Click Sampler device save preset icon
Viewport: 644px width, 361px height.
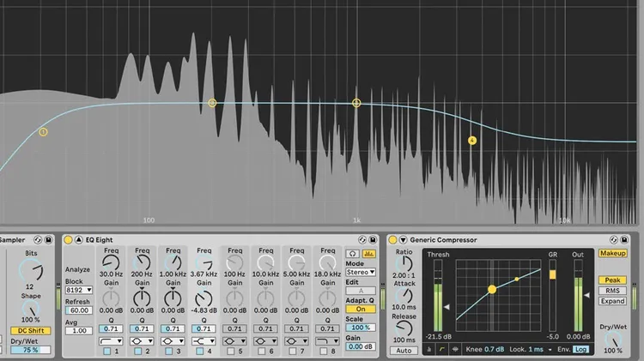click(x=48, y=240)
